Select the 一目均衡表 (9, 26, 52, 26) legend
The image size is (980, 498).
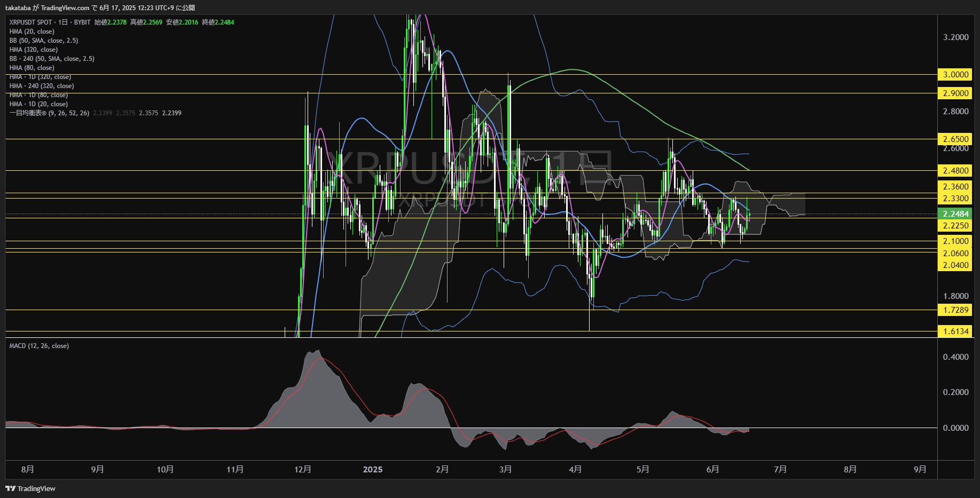pyautogui.click(x=49, y=113)
